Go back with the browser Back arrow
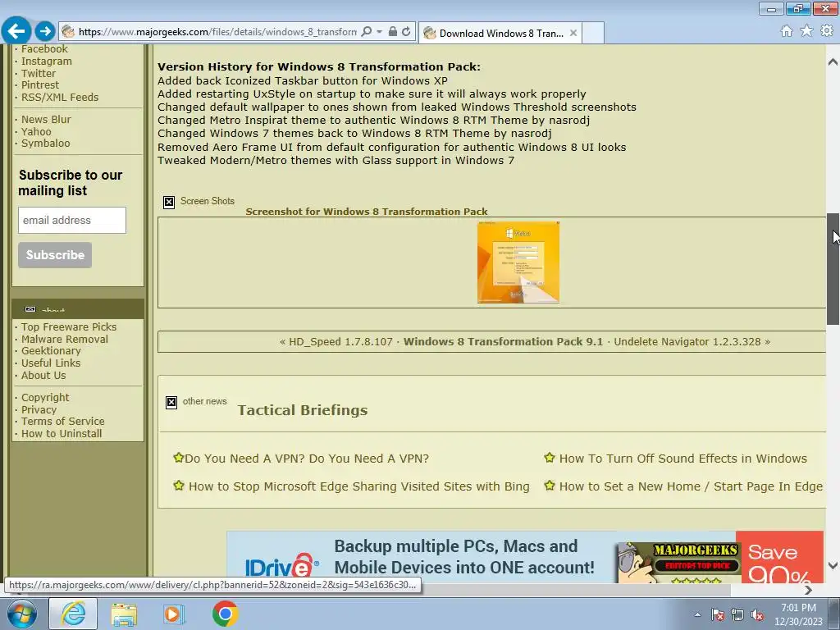The height and width of the screenshot is (630, 840). pos(16,31)
